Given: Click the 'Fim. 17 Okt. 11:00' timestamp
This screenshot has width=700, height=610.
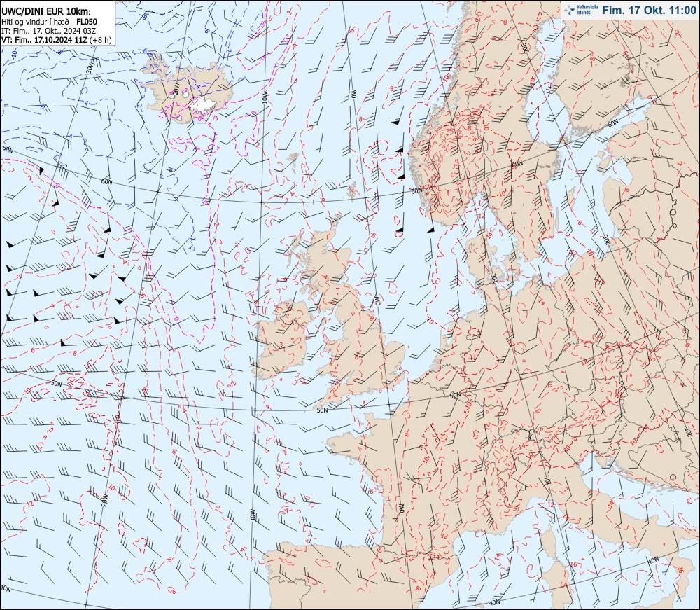Looking at the screenshot, I should 649,10.
